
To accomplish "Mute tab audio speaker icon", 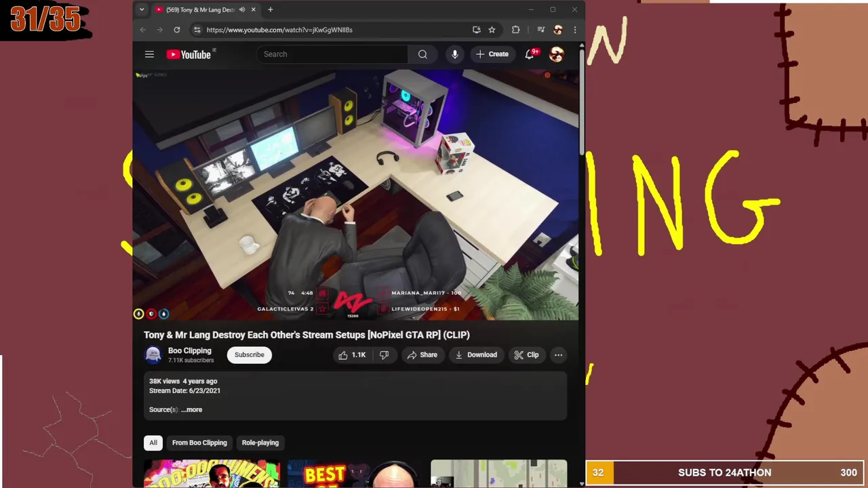I will pos(242,9).
